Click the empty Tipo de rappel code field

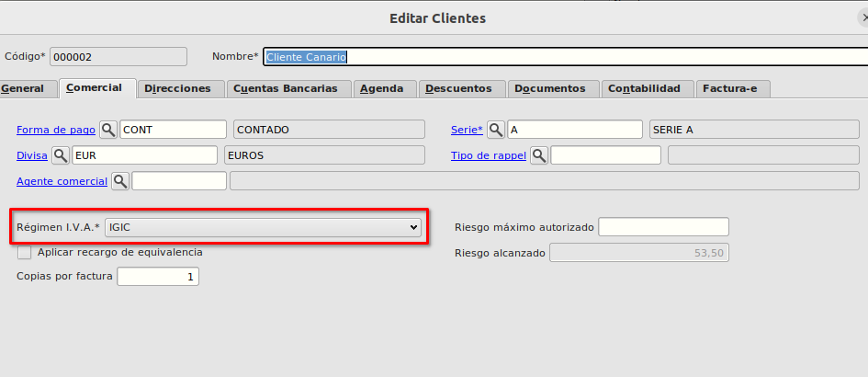(x=605, y=155)
